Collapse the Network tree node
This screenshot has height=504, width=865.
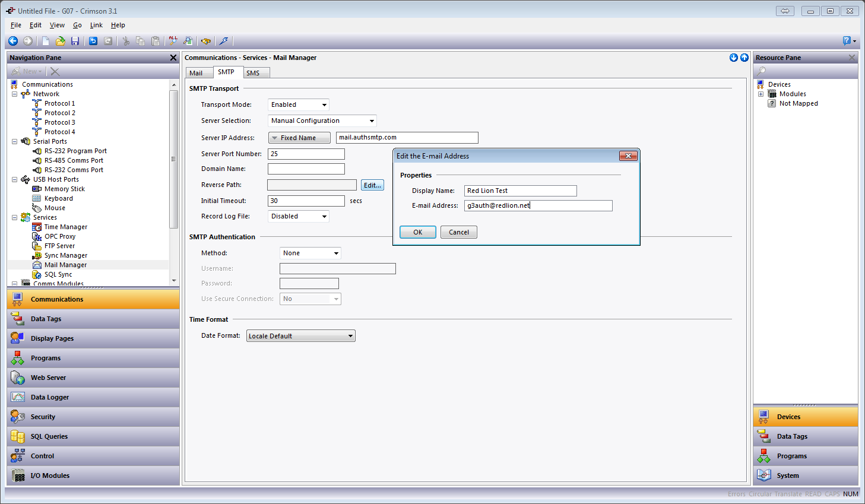tap(15, 94)
